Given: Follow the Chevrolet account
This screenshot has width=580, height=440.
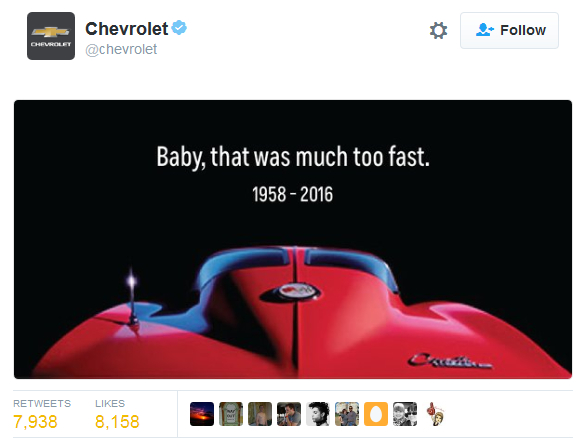Looking at the screenshot, I should 509,30.
